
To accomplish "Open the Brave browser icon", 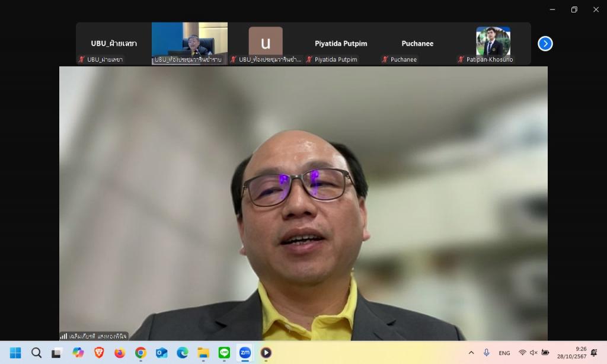I will pos(99,353).
